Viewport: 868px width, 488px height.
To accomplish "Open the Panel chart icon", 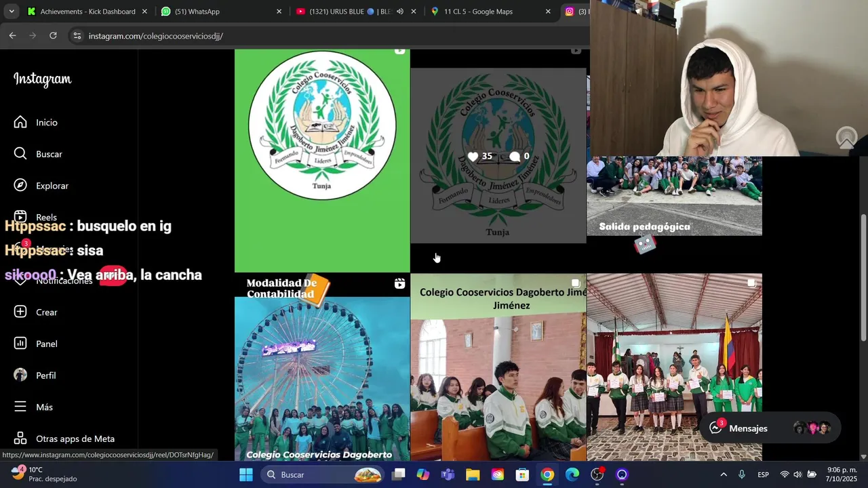I will point(20,344).
